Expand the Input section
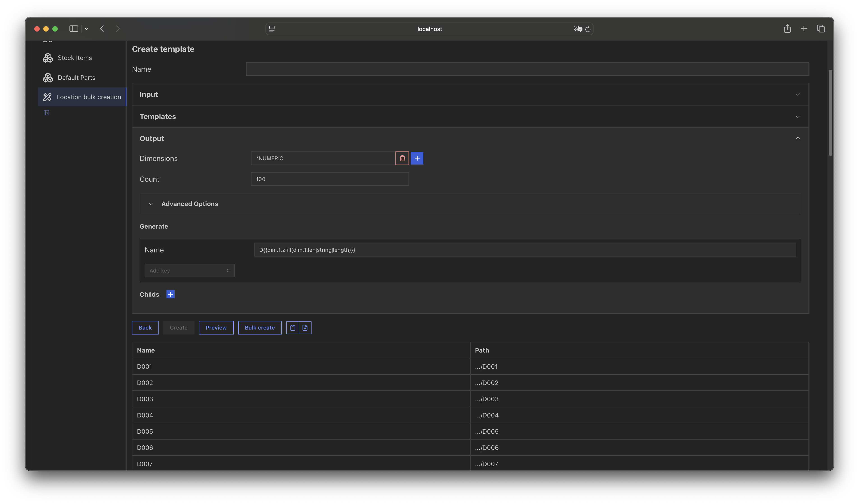Screen dimensions: 859x504 point(470,94)
